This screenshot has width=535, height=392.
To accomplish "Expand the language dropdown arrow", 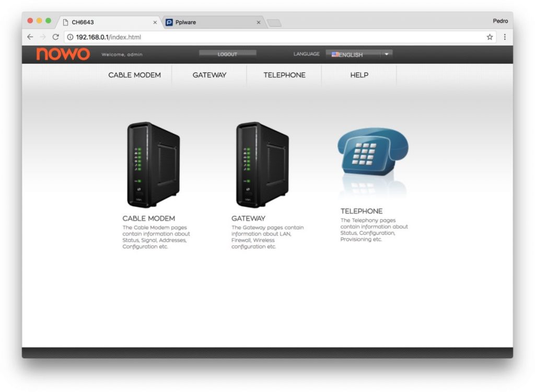I will click(x=386, y=54).
